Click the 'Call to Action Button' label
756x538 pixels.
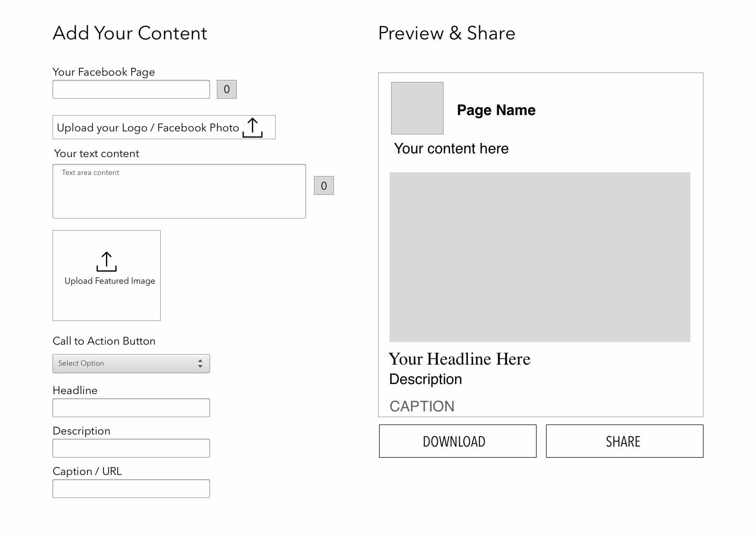tap(104, 341)
